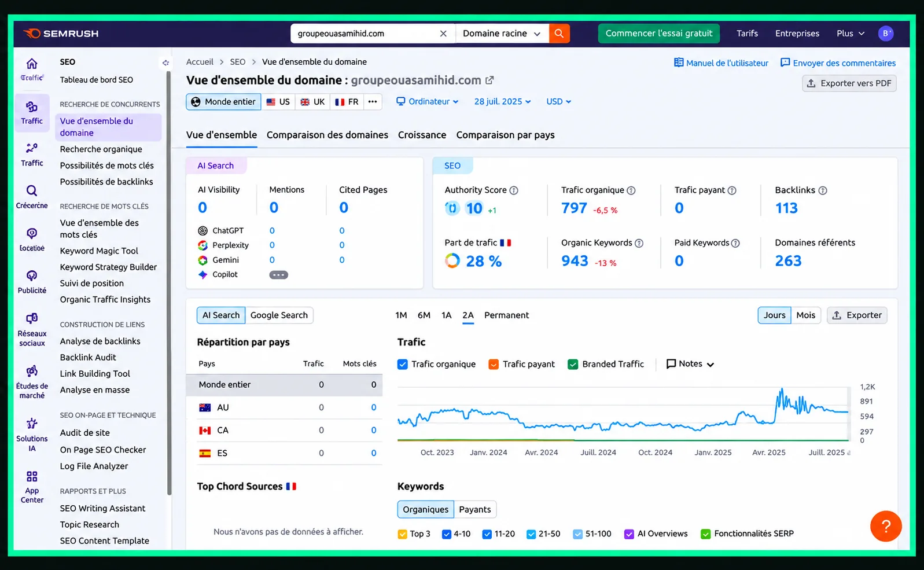Select 1M time range

pos(401,315)
